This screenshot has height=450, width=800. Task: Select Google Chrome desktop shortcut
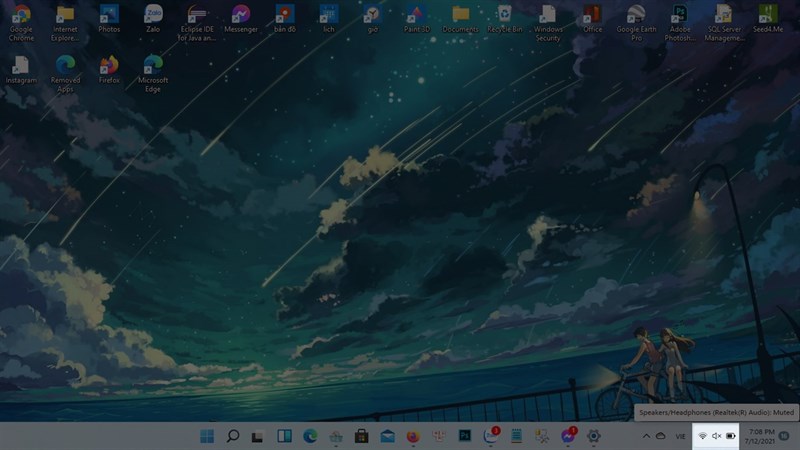[x=21, y=23]
